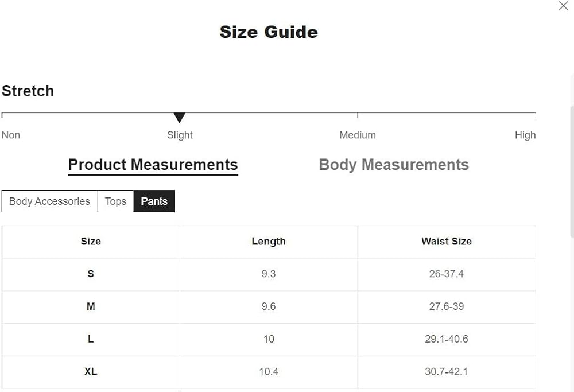Select the M size row label
The width and height of the screenshot is (574, 392).
(91, 306)
